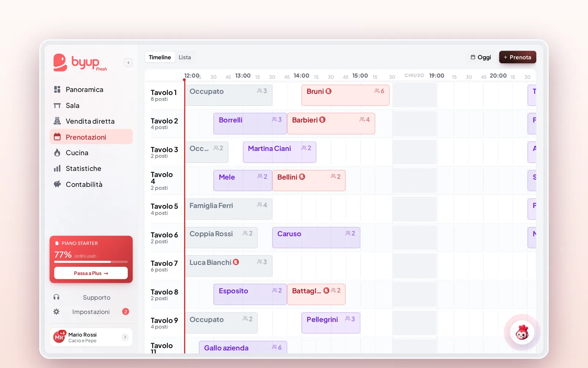
Task: Click the byup Fresh logo
Action: [80, 63]
